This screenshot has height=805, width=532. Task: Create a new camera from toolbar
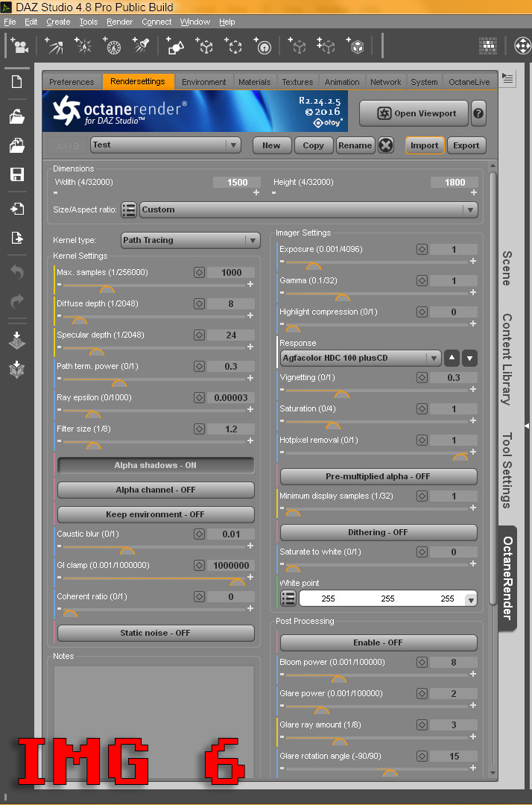click(19, 46)
